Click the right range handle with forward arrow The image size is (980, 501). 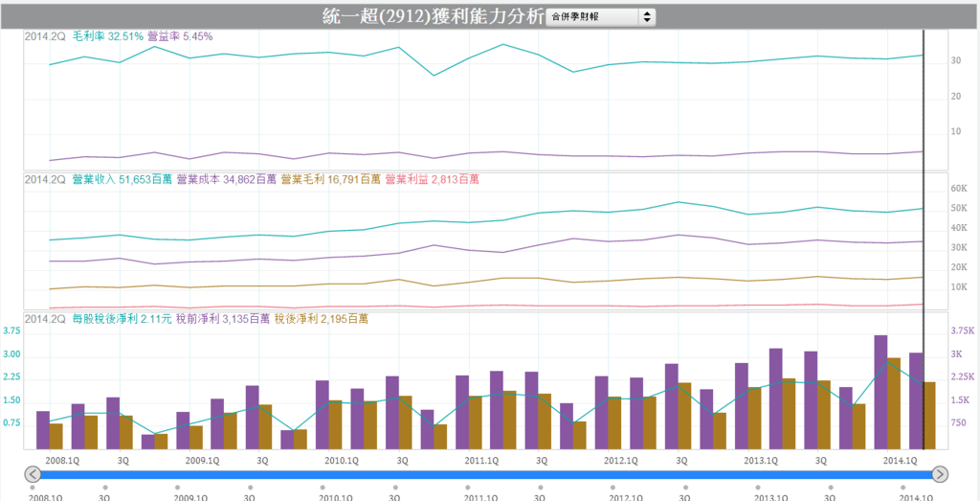click(x=940, y=474)
